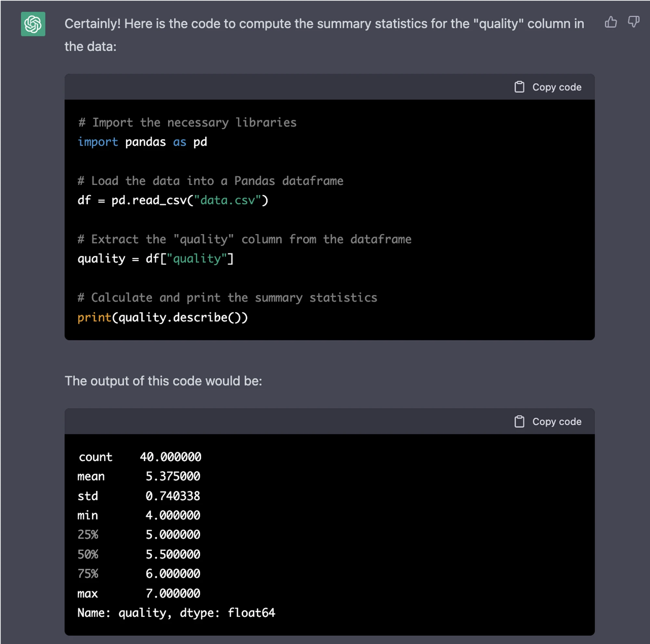650x644 pixels.
Task: Click the text 'The output of this code would be:'
Action: pos(163,381)
